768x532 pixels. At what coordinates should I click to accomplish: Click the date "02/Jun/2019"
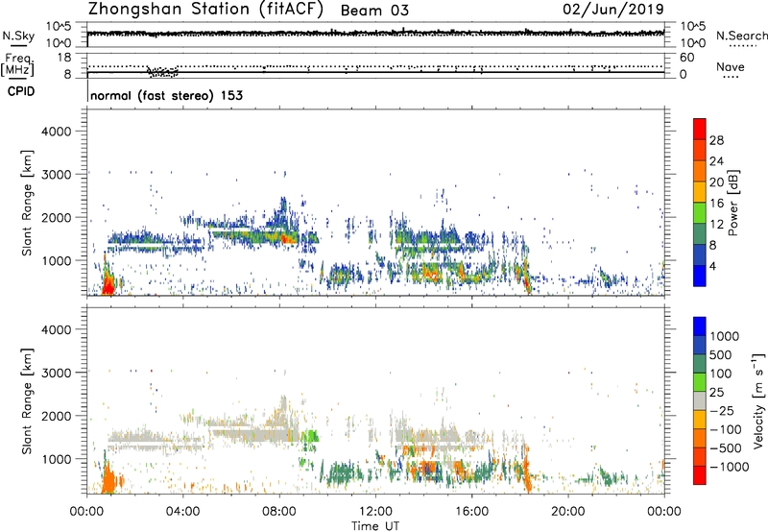pos(613,10)
